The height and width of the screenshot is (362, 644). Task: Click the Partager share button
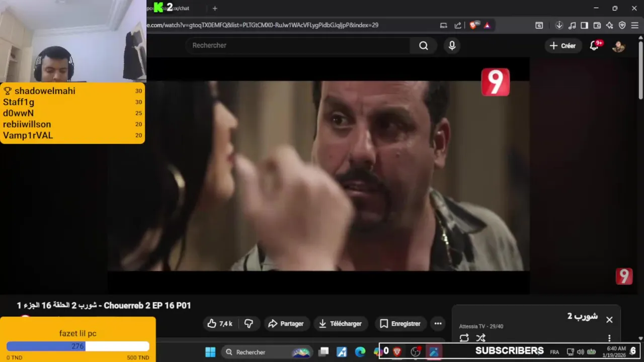pos(286,324)
